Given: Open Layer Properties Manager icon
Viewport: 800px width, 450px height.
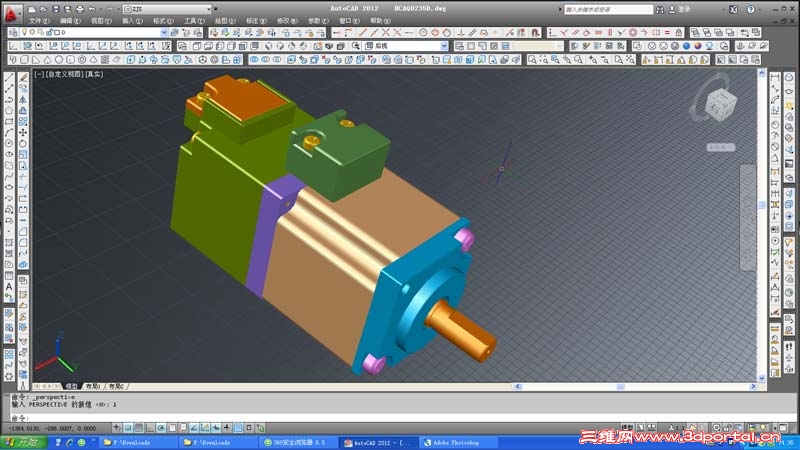Looking at the screenshot, I should (13, 33).
